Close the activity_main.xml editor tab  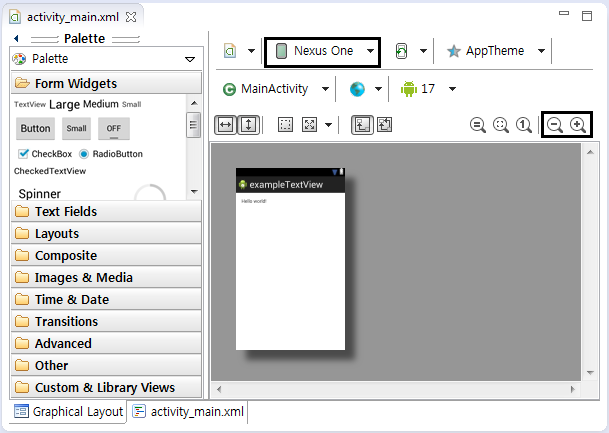131,17
